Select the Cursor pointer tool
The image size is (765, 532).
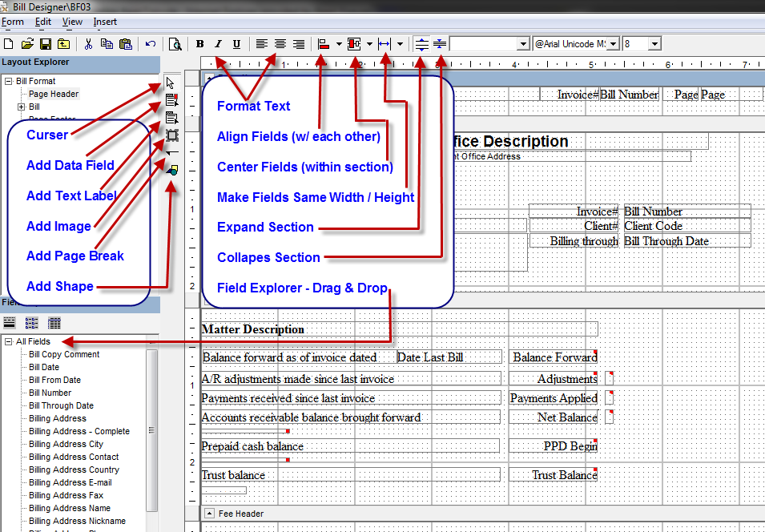(x=170, y=83)
